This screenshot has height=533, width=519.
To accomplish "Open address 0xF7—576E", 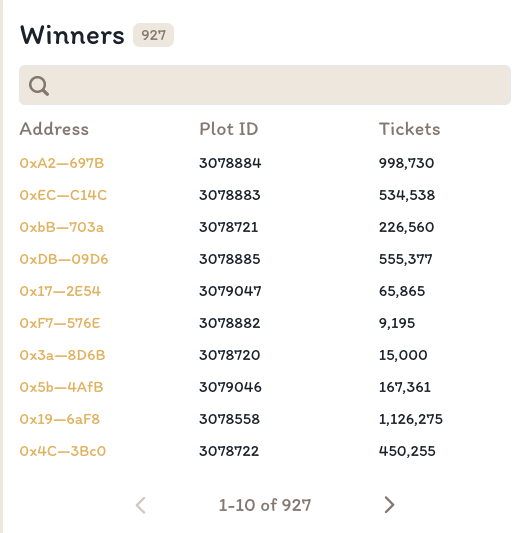I will tap(60, 323).
